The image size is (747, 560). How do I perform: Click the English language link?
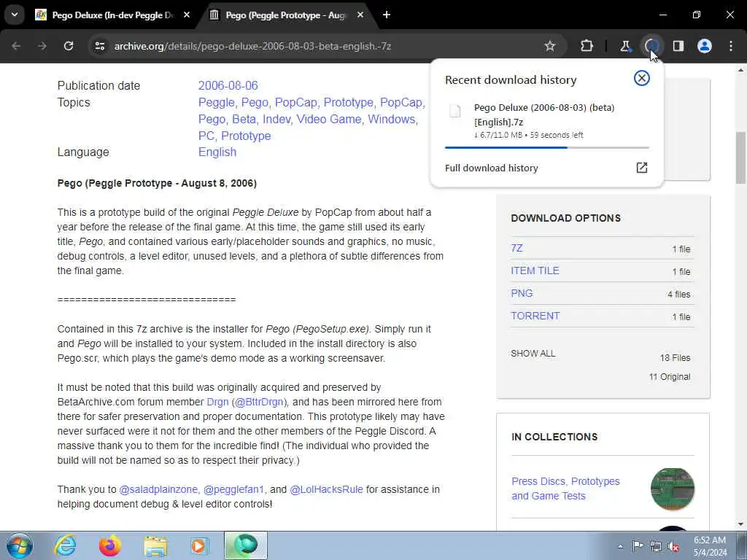(217, 152)
